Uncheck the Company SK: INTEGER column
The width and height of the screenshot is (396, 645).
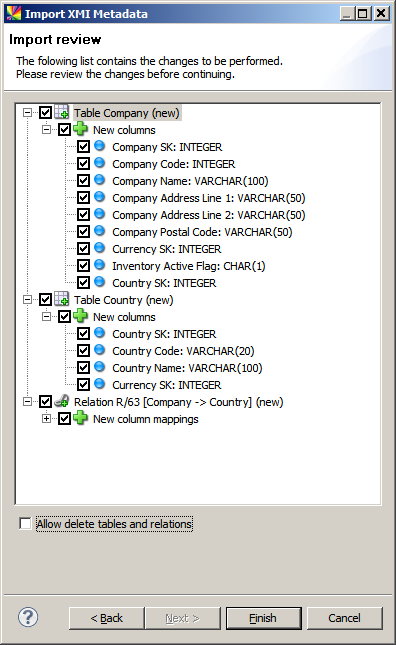83,147
